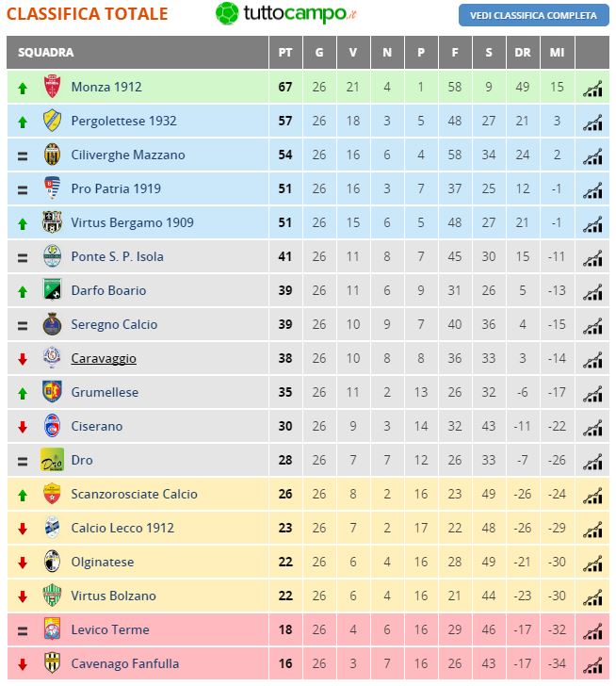Viewport: 616px width, 686px height.
Task: Click the Dro team logo
Action: [x=52, y=460]
